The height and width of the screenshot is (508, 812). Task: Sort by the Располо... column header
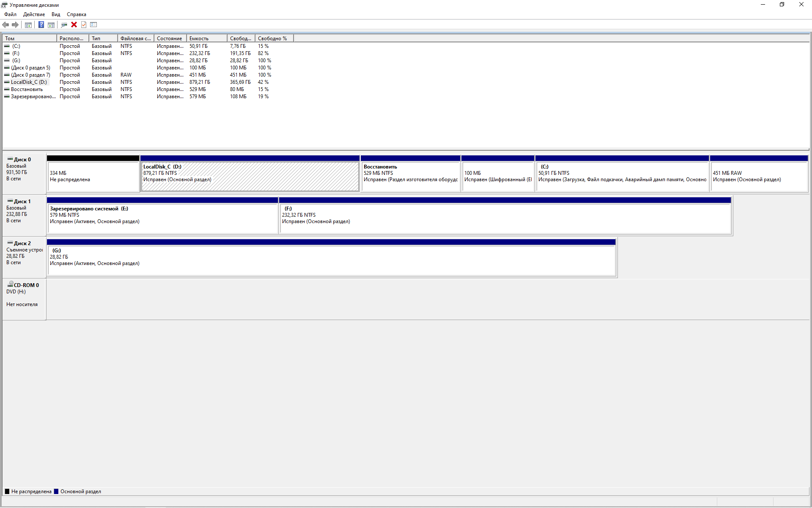click(73, 39)
